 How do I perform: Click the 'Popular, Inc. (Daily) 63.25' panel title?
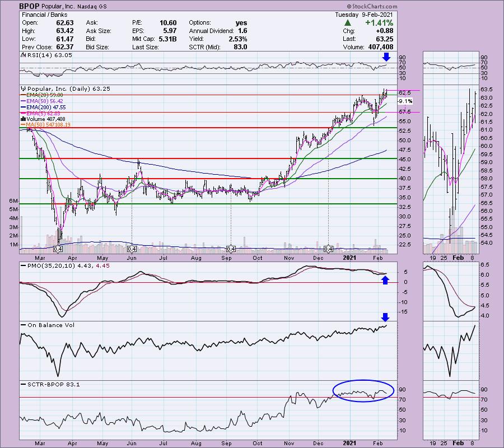coord(69,88)
